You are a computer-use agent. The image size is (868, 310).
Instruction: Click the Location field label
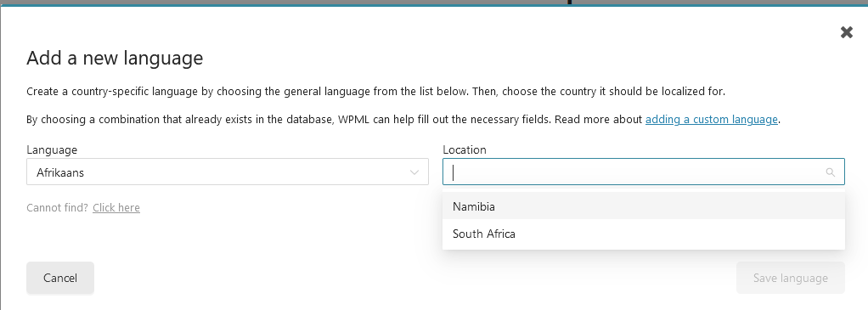coord(465,149)
